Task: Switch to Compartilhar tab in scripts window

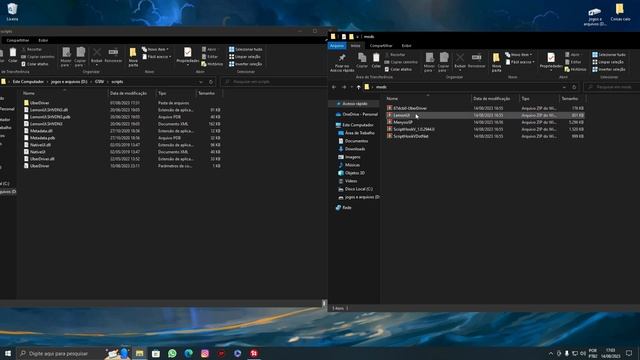Action: (18, 40)
